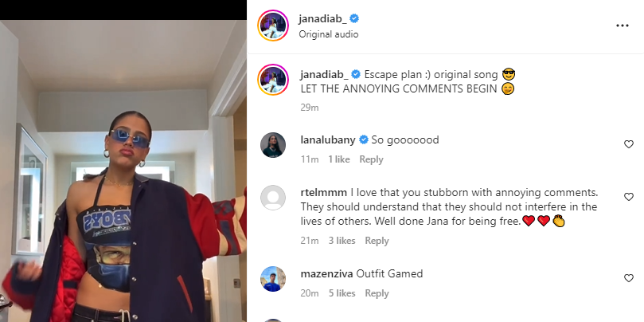Screen dimensions: 644x322
Task: Open the Original audio link
Action: (x=329, y=34)
